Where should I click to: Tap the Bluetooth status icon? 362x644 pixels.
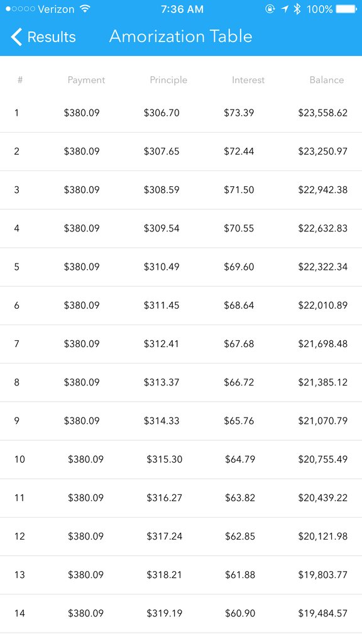point(297,9)
